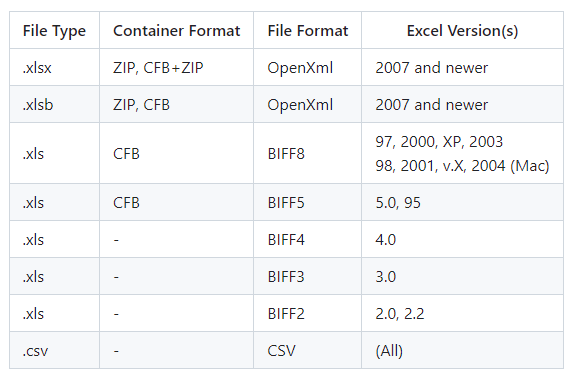This screenshot has width=572, height=379.
Task: Click the ZIP, CFB container cell
Action: (177, 105)
